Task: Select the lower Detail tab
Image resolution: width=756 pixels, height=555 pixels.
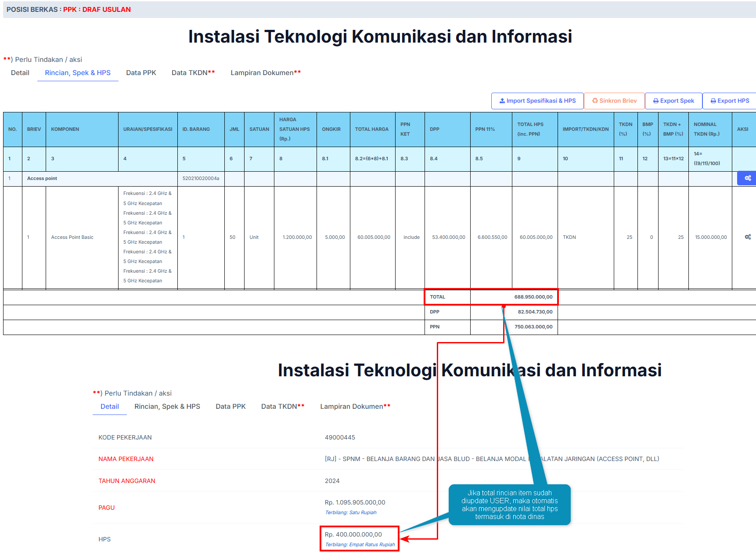Action: click(x=110, y=407)
